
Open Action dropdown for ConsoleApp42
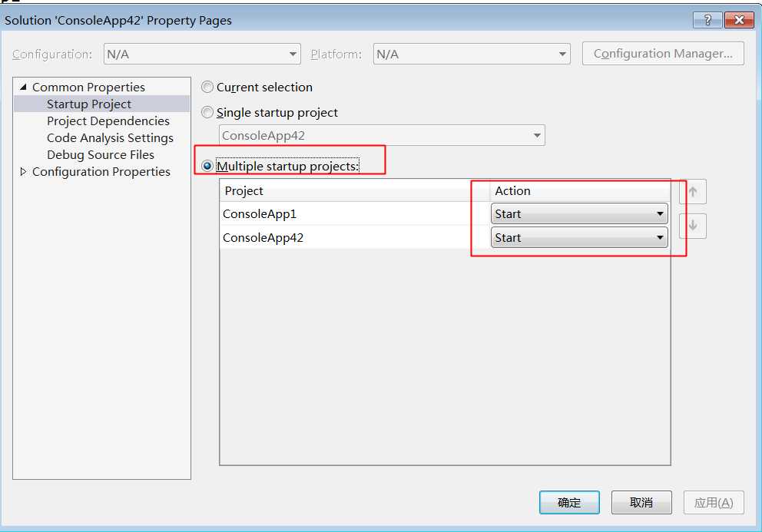point(579,237)
